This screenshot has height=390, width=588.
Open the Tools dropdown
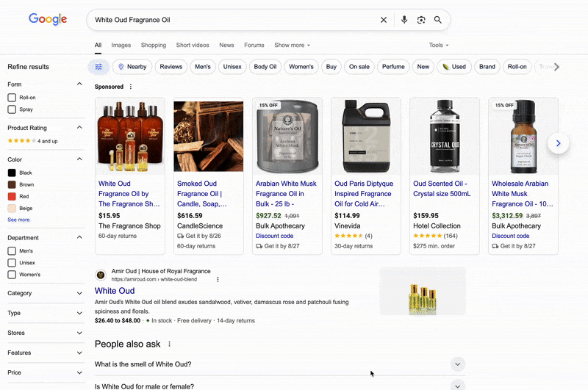[x=438, y=45]
